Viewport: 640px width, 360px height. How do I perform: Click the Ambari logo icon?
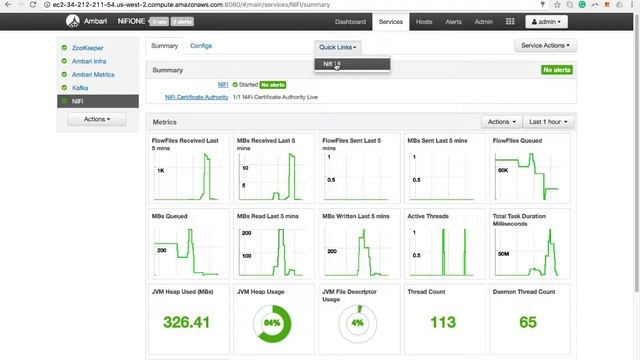(x=73, y=21)
